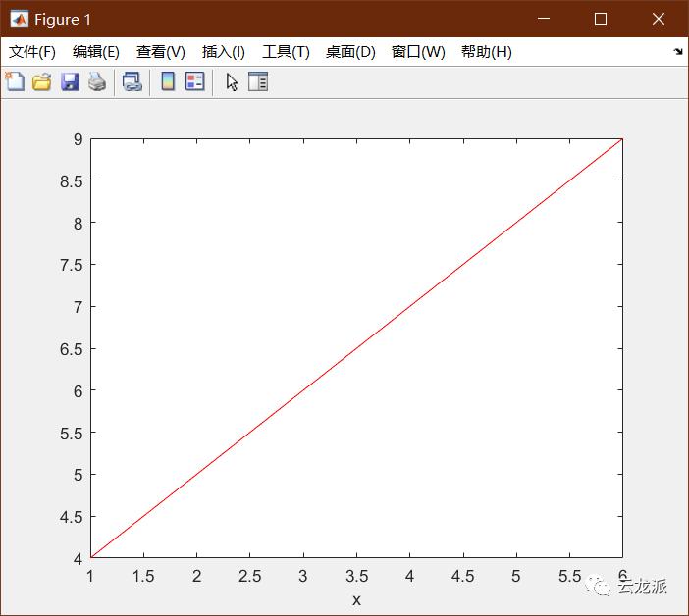Minimize the Figure 1 window
689x616 pixels.
tap(544, 19)
